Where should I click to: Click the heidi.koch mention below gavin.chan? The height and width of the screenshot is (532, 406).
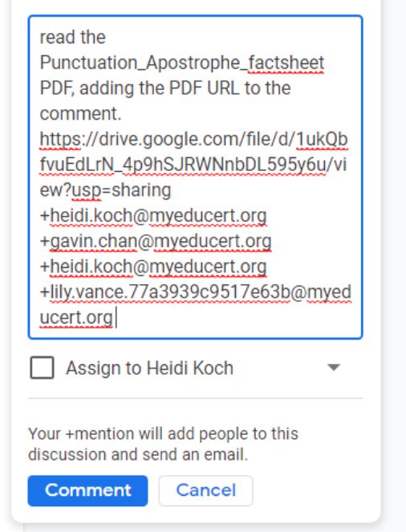click(153, 266)
